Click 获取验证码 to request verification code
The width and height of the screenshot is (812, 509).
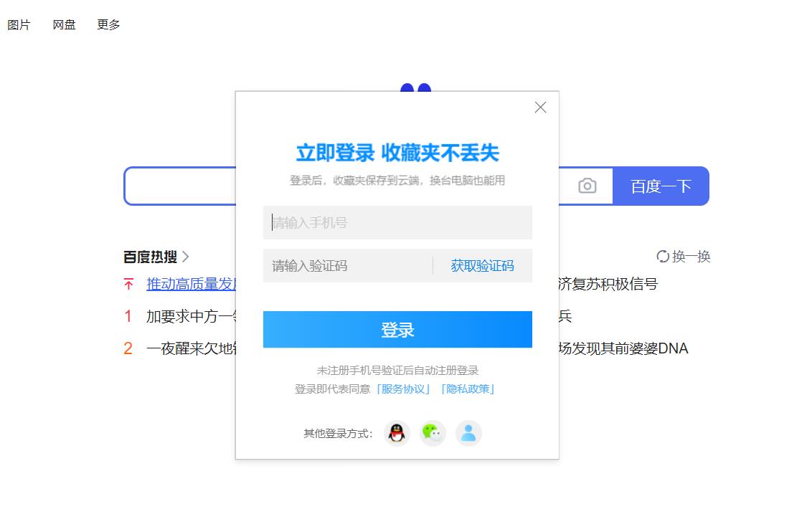[x=483, y=265]
